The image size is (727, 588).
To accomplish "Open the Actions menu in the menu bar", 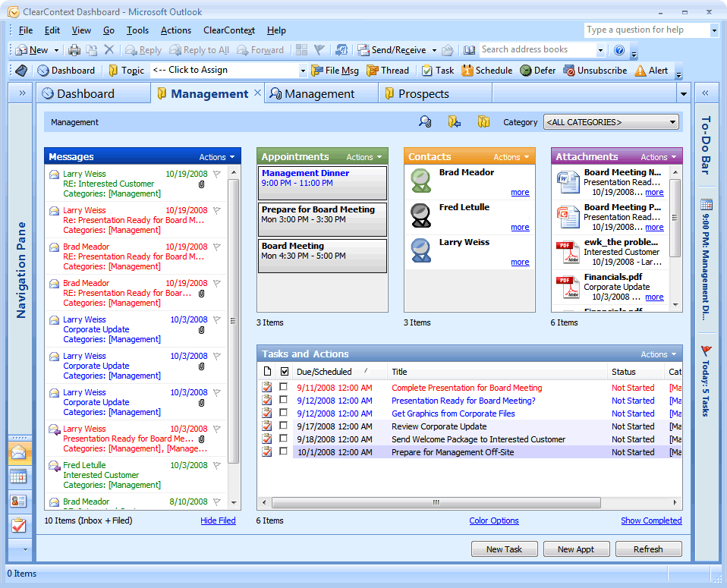I will click(x=176, y=30).
